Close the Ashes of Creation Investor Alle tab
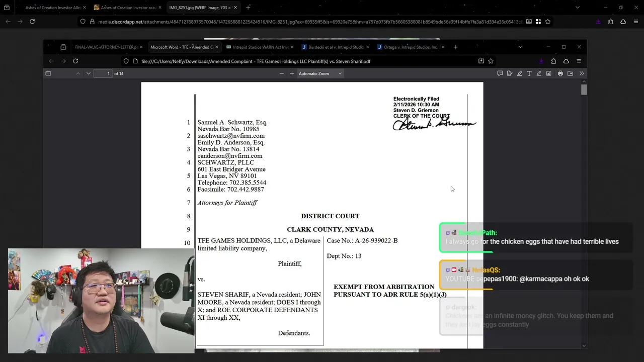The width and height of the screenshot is (644, 362). point(84,8)
